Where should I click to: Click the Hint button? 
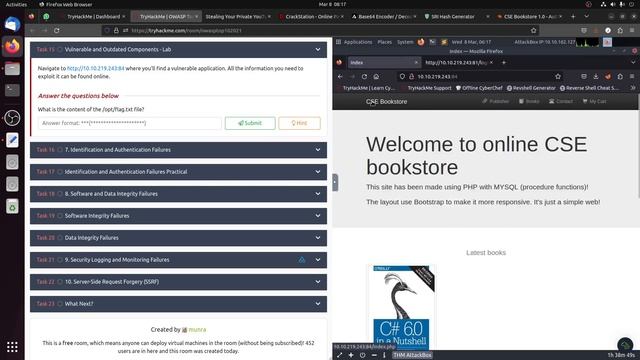pos(299,123)
